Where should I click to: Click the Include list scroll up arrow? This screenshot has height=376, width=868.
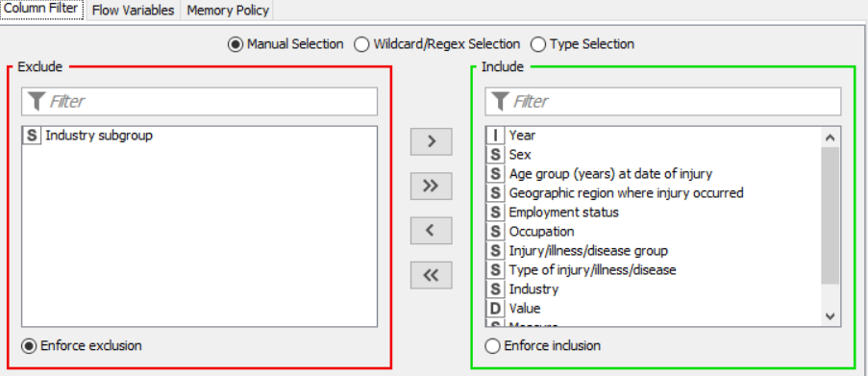[830, 138]
